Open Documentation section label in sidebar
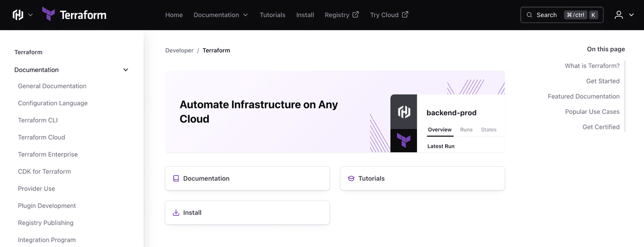 click(x=37, y=70)
